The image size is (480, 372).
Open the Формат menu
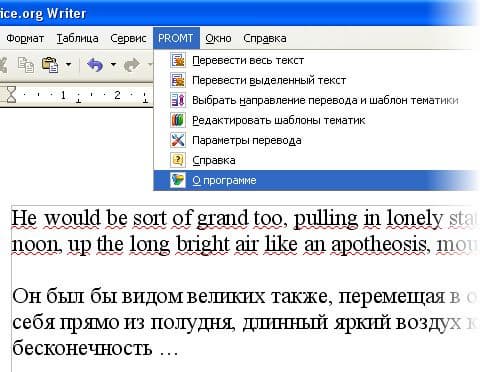25,38
